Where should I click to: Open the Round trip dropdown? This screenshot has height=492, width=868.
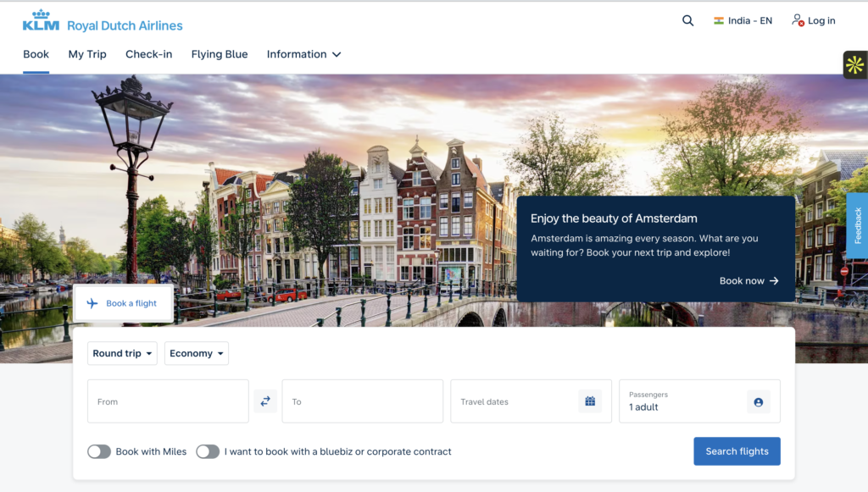122,353
